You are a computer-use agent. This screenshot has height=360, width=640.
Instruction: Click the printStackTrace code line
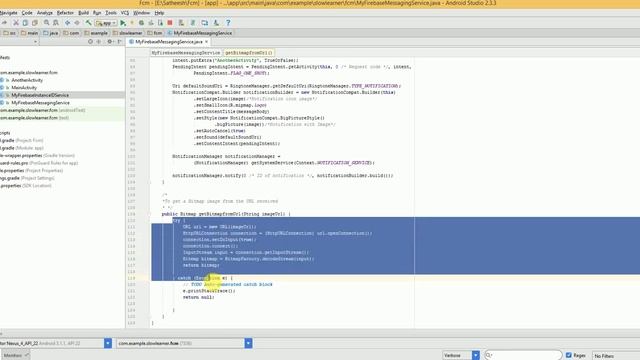tap(209, 291)
